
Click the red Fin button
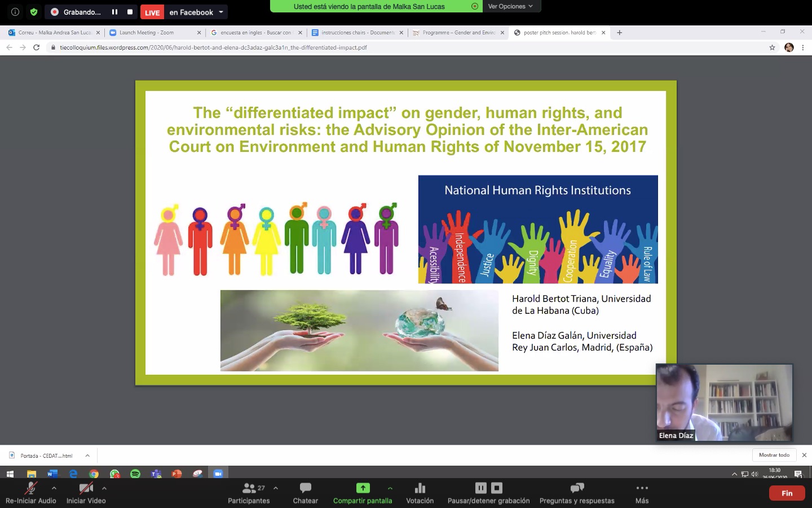click(x=787, y=493)
